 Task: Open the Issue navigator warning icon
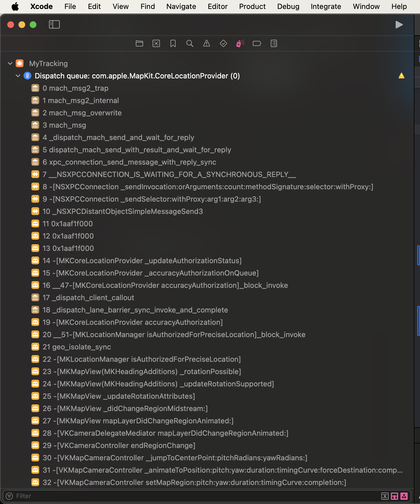point(207,43)
